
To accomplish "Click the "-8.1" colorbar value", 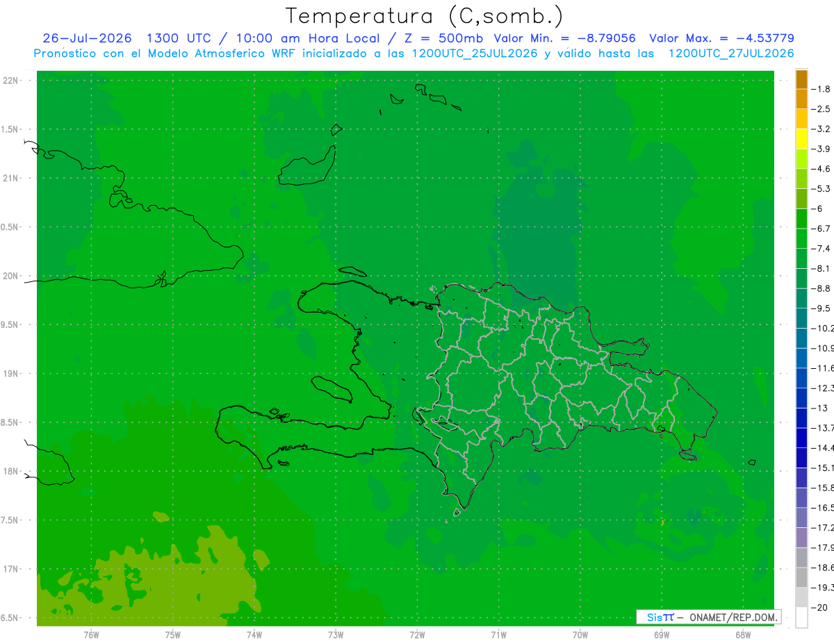I will click(821, 268).
